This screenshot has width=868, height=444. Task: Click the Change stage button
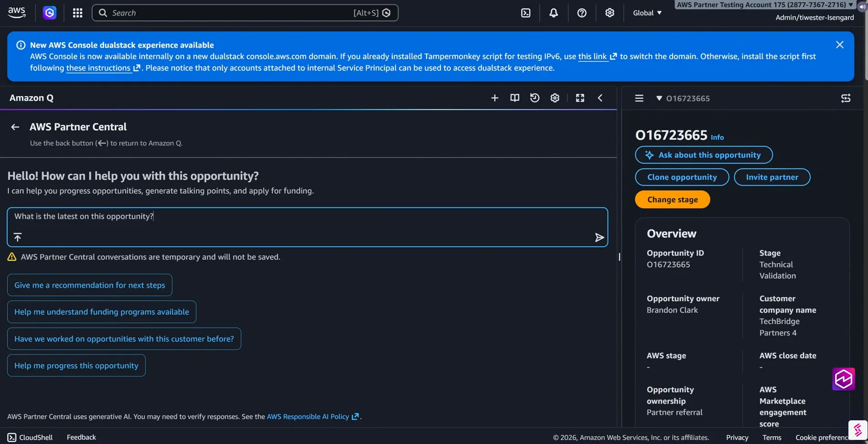(672, 200)
